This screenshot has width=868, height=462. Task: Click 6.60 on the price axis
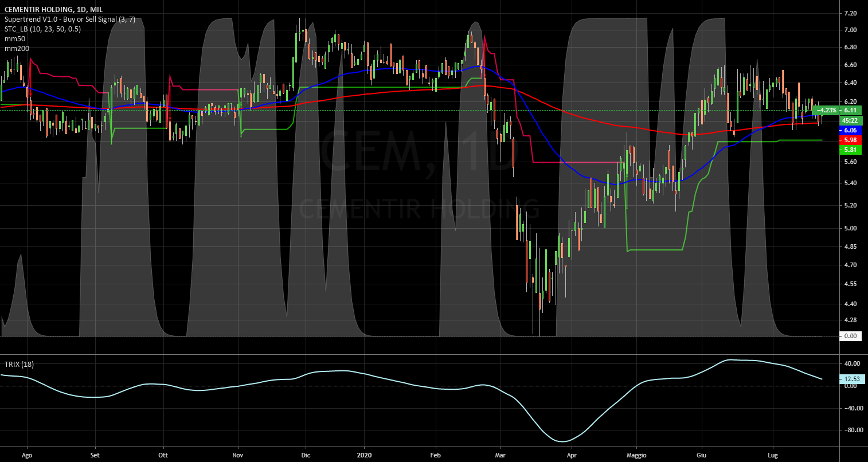click(851, 65)
